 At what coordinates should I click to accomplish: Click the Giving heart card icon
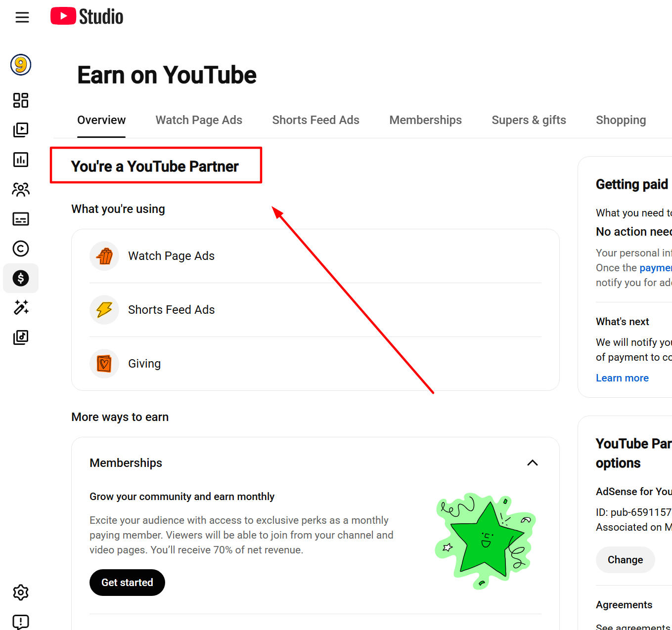tap(104, 364)
